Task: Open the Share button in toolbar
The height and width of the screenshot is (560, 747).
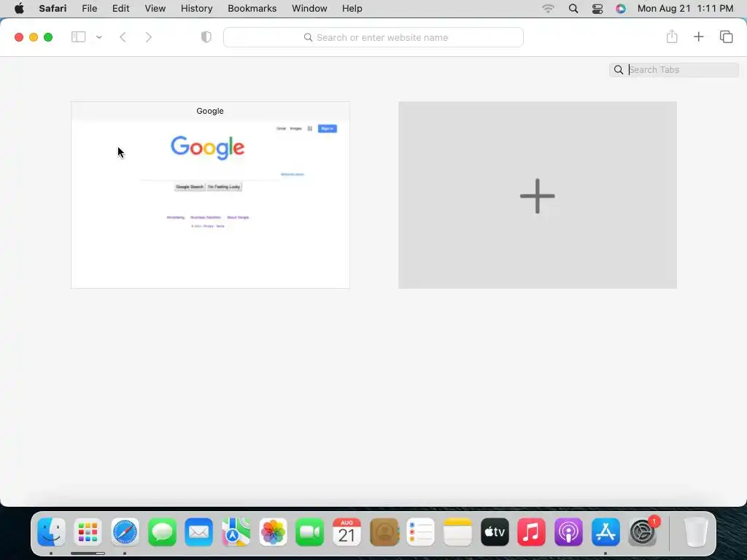Action: coord(672,36)
